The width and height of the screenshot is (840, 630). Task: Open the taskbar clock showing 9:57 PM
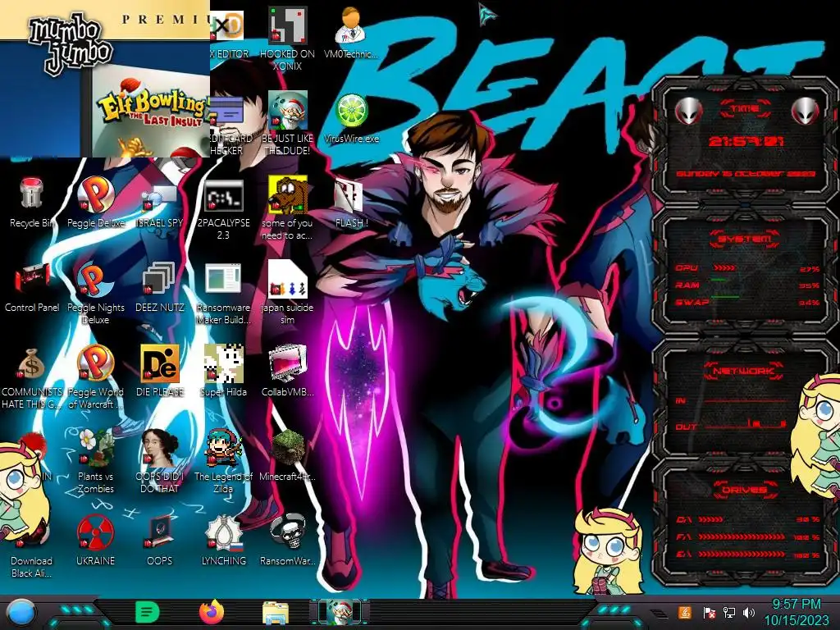click(x=796, y=612)
